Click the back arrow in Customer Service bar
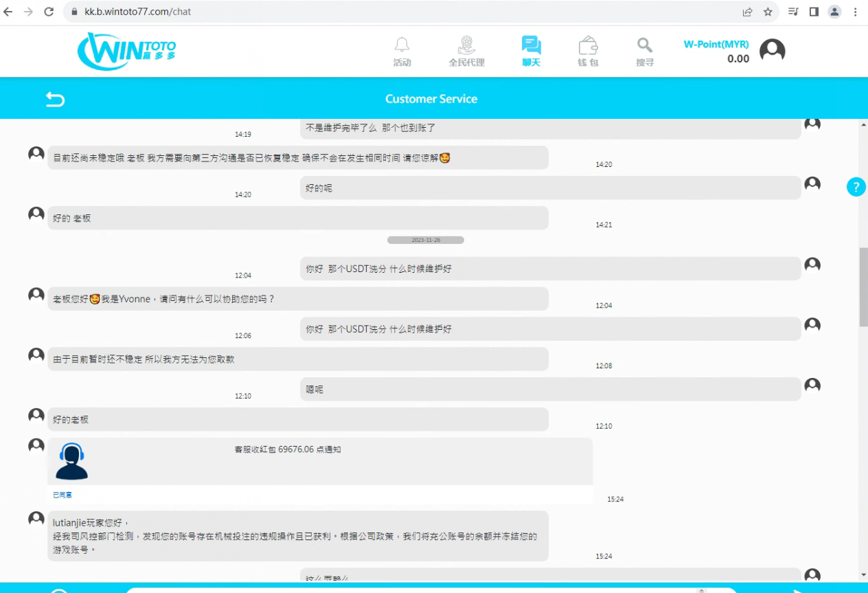868x593 pixels. [55, 99]
